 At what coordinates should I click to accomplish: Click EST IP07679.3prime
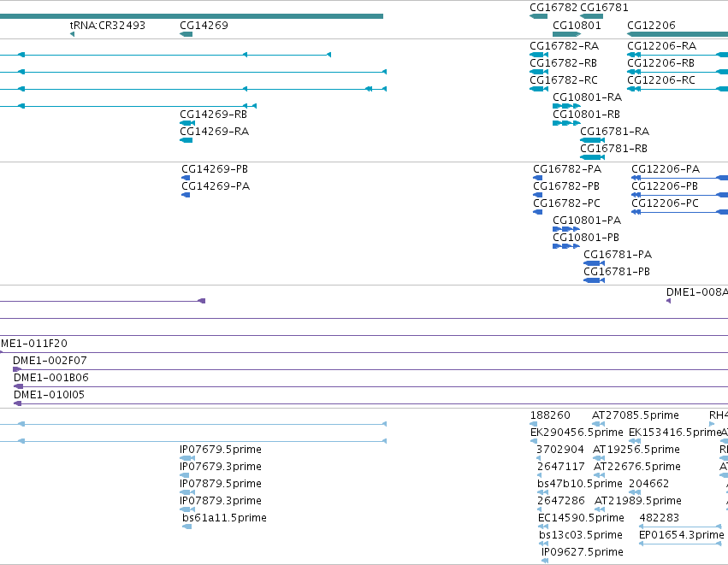tap(221, 467)
